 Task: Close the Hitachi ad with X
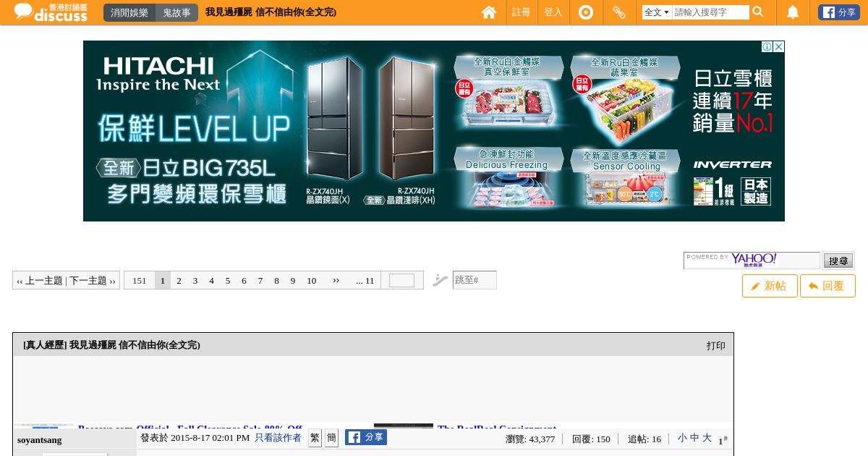pyautogui.click(x=779, y=46)
